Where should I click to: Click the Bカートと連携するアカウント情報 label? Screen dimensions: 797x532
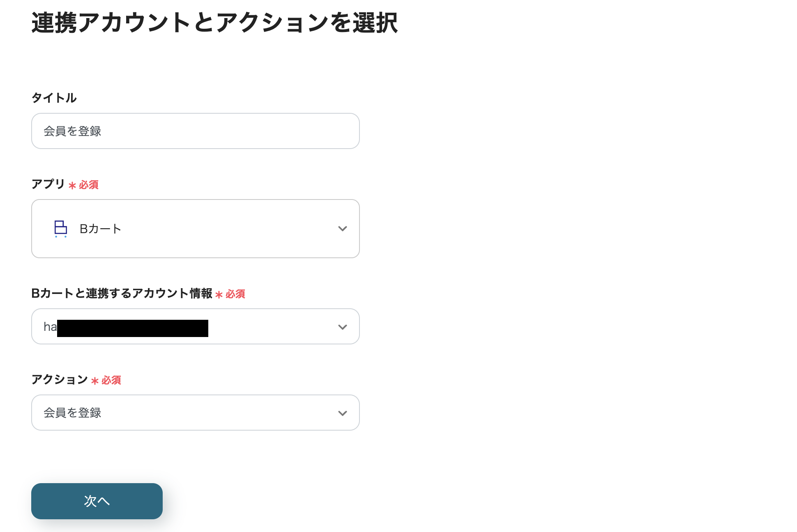[x=122, y=294]
